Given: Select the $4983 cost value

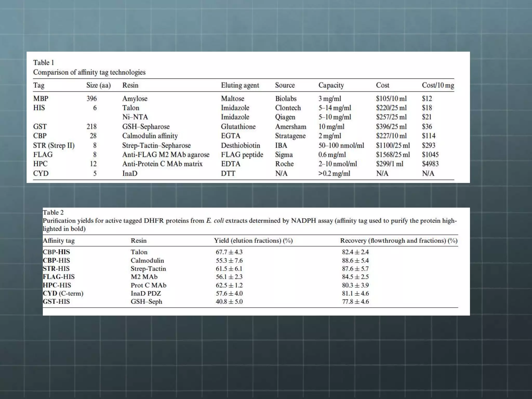Looking at the screenshot, I should coord(430,164).
